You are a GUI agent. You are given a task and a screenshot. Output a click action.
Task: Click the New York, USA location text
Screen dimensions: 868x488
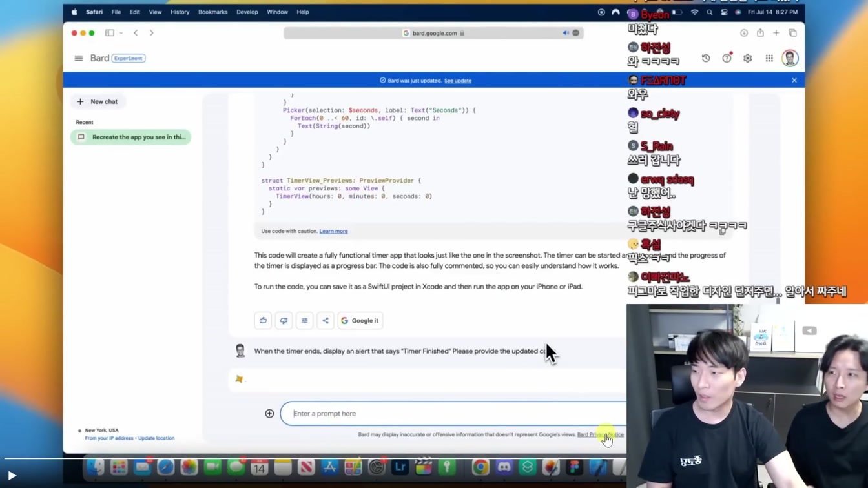pos(102,431)
